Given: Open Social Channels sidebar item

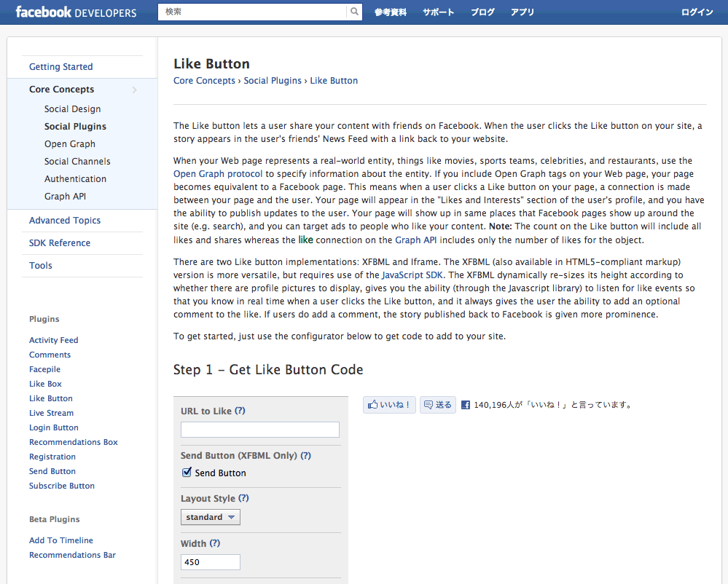Looking at the screenshot, I should tap(77, 162).
